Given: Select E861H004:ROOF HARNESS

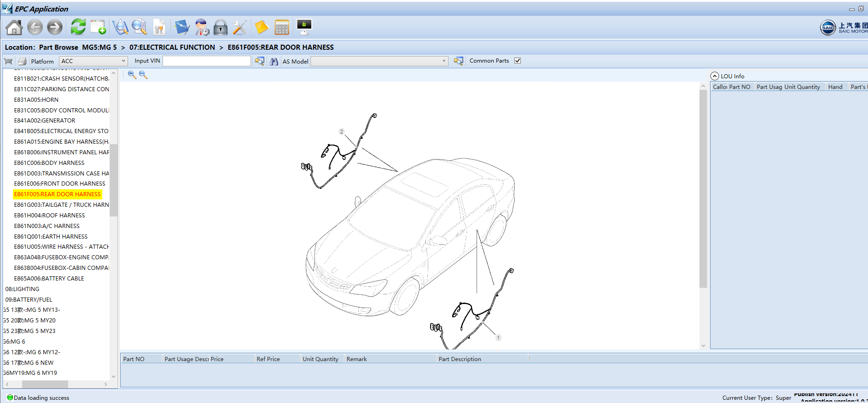Looking at the screenshot, I should (x=50, y=215).
